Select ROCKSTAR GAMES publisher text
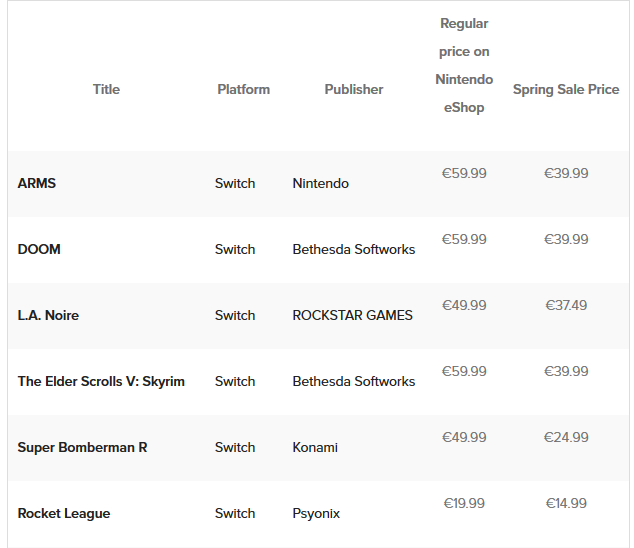634x548 pixels. 353,315
